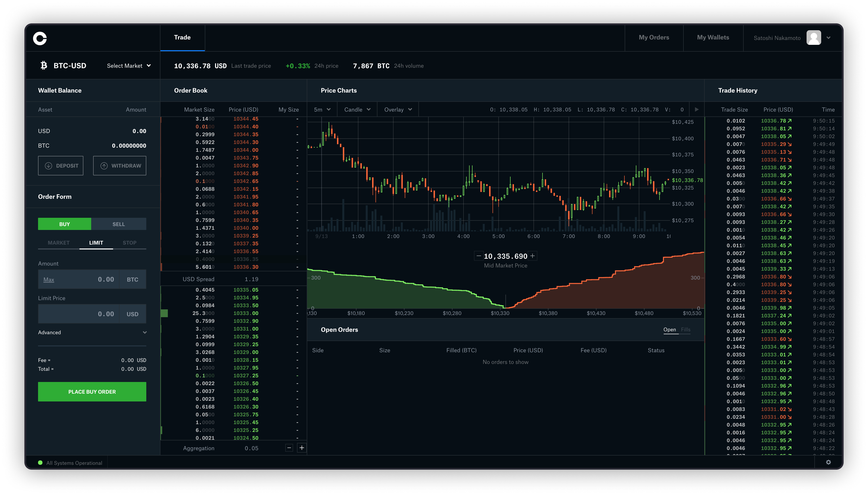This screenshot has width=868, height=495.
Task: Click the PLACE BUY ORDER button
Action: (92, 391)
